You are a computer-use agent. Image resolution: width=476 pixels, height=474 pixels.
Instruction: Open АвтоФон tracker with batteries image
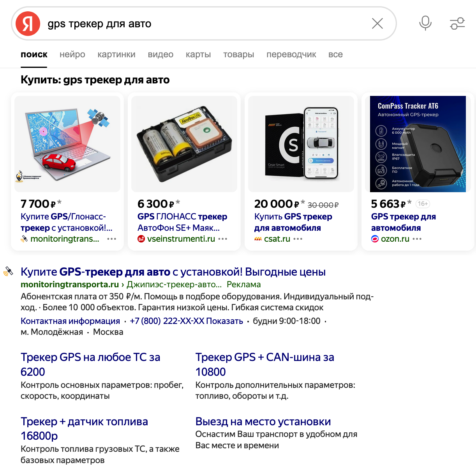[x=184, y=144]
